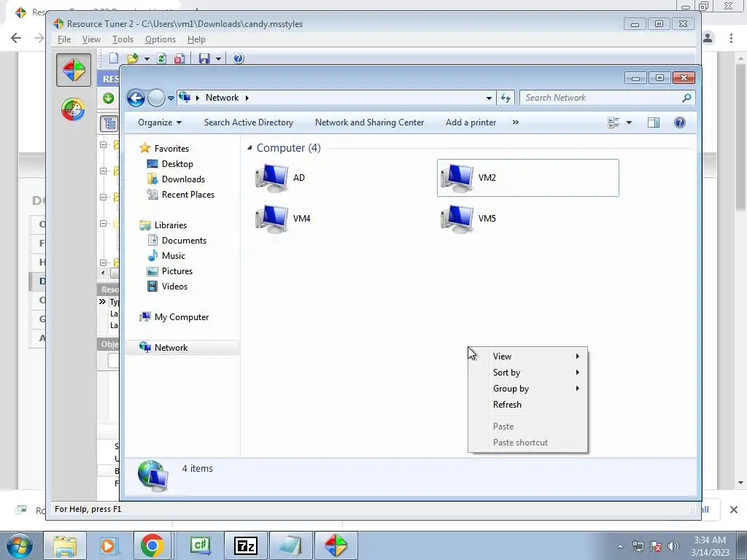The width and height of the screenshot is (747, 560).
Task: Click the New file icon in Resource Tuner toolbar
Action: 113,58
